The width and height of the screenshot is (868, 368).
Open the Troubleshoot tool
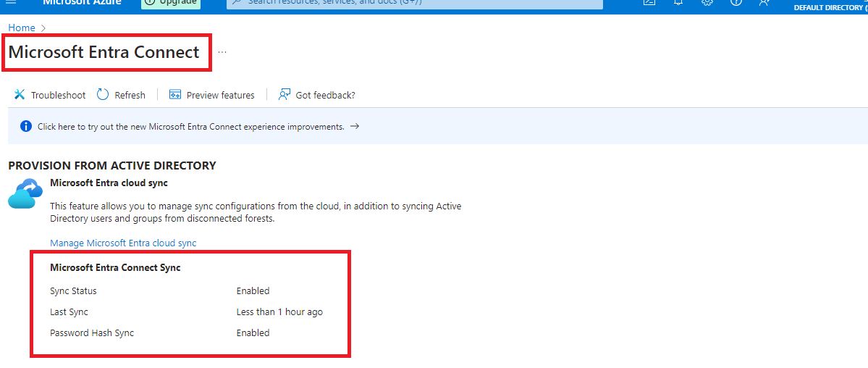click(x=50, y=95)
